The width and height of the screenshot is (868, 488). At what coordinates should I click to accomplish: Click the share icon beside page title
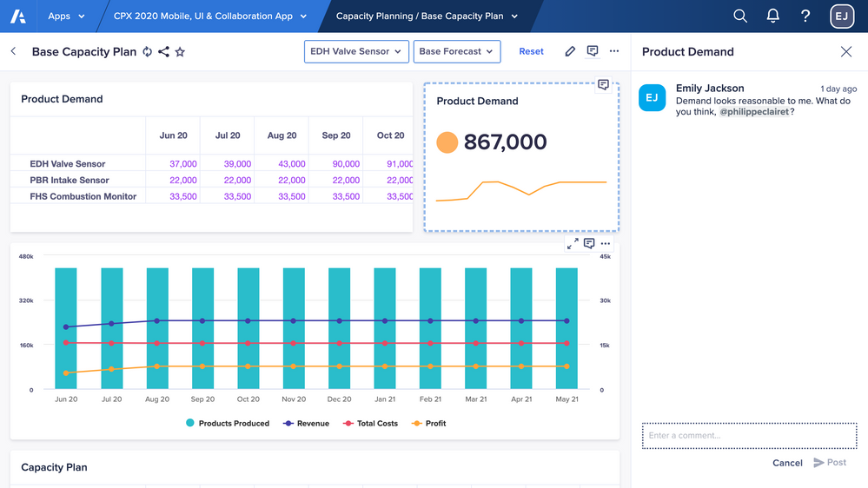pos(163,52)
